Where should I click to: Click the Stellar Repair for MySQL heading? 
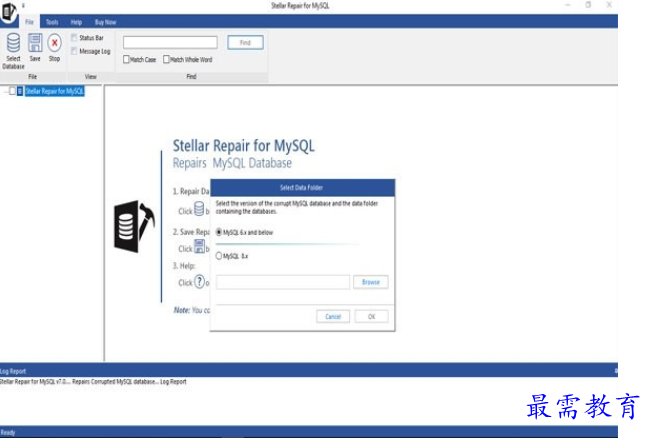243,145
